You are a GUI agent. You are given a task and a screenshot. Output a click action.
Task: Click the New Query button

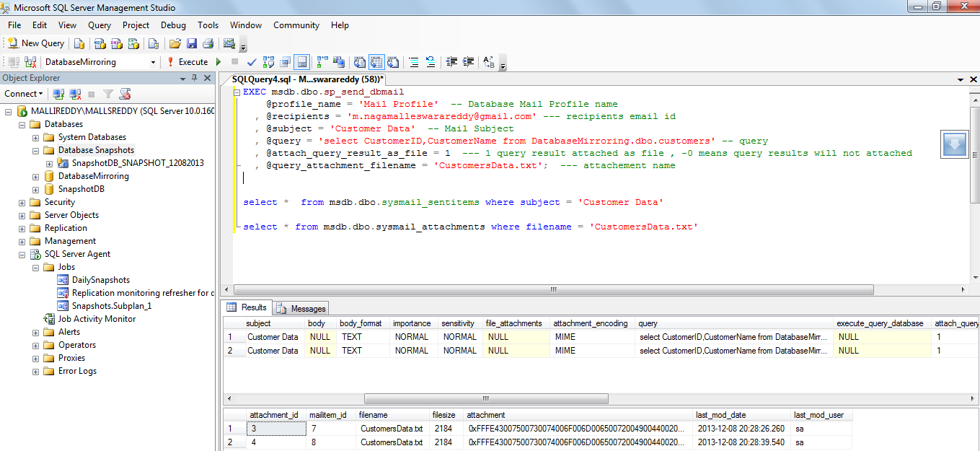point(35,43)
